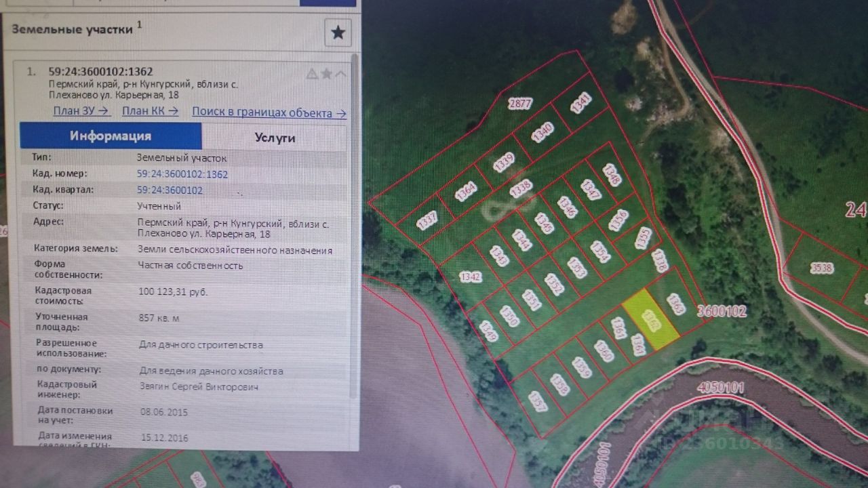The image size is (868, 488).
Task: Click Поиск в границах объекта link
Action: (x=269, y=113)
